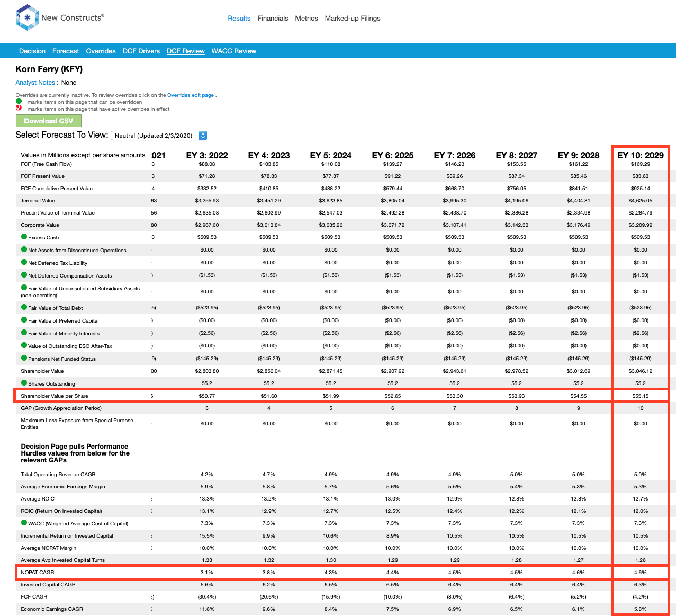Click the $55.15 value under EY 10
The image size is (676, 616).
(x=641, y=396)
